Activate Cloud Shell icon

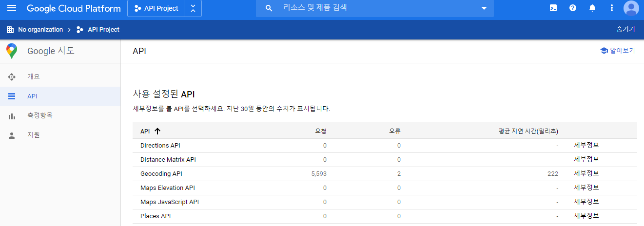[553, 8]
